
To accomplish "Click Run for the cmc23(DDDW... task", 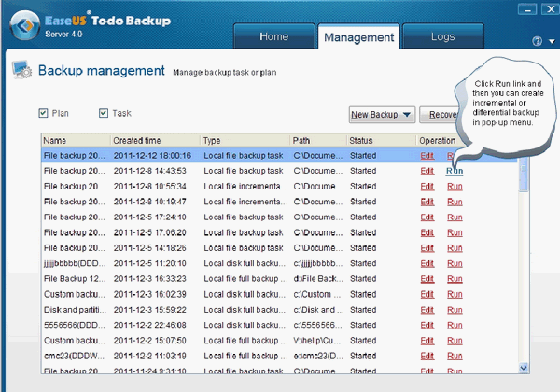I will point(455,356).
